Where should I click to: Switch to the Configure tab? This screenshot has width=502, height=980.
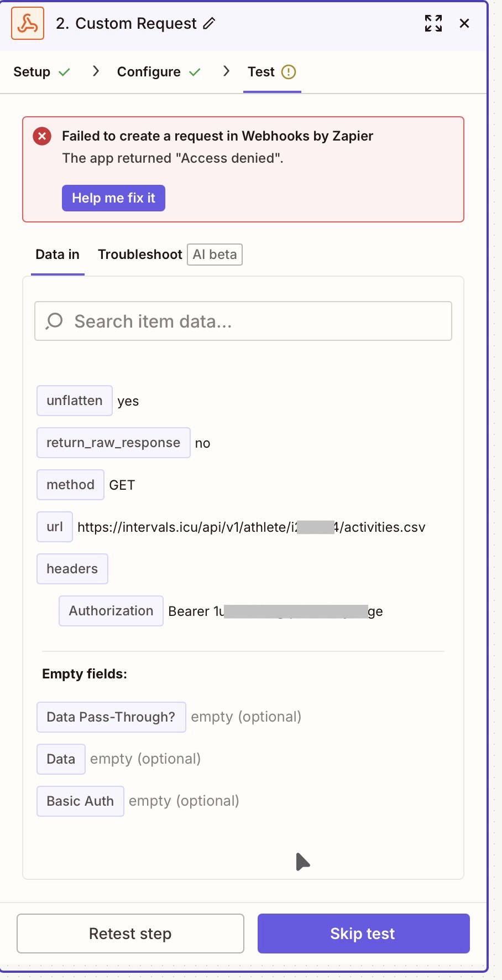(149, 72)
